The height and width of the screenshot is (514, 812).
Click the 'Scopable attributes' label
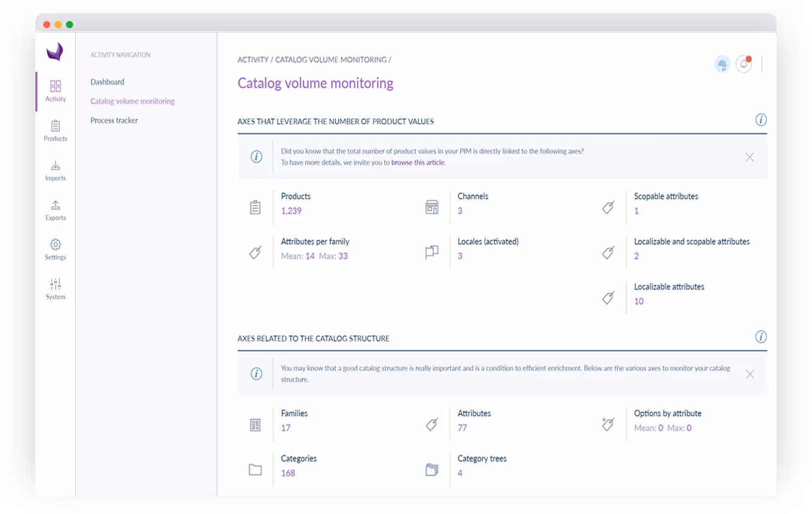tap(666, 196)
